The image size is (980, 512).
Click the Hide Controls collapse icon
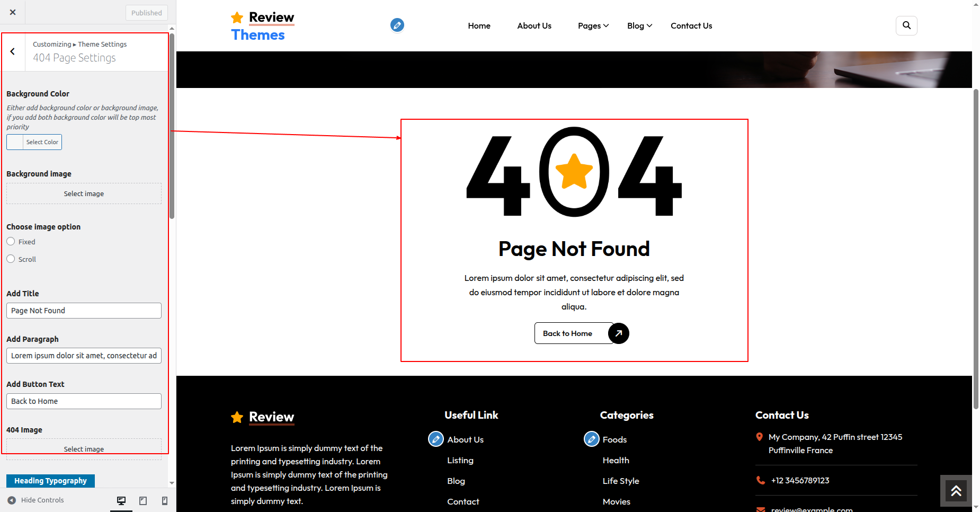coord(12,500)
